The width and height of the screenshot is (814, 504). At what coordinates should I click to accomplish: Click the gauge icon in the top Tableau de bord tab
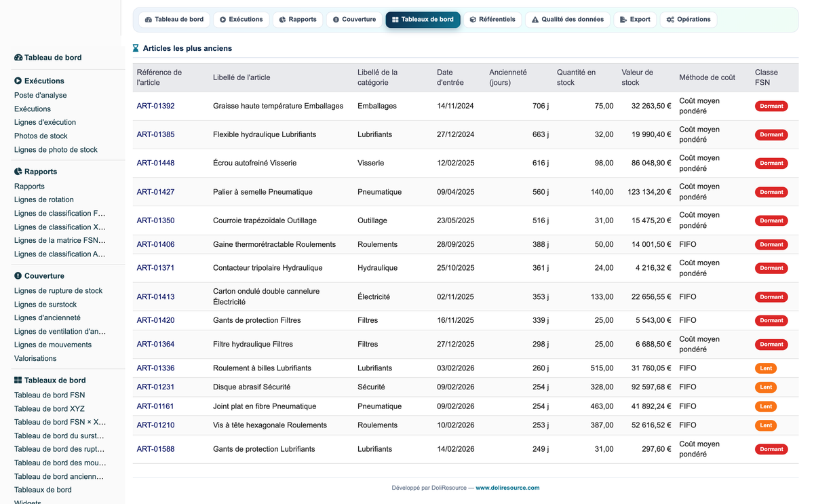149,20
